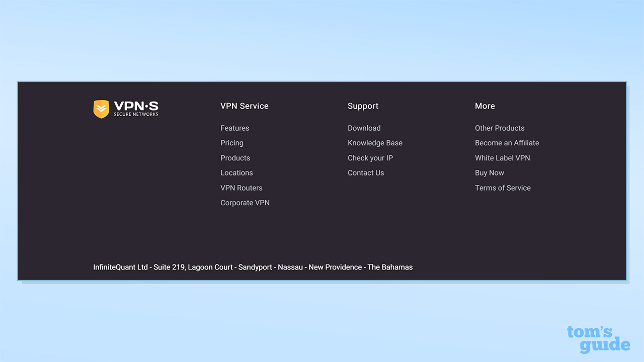Click the VPN Service column heading

244,106
